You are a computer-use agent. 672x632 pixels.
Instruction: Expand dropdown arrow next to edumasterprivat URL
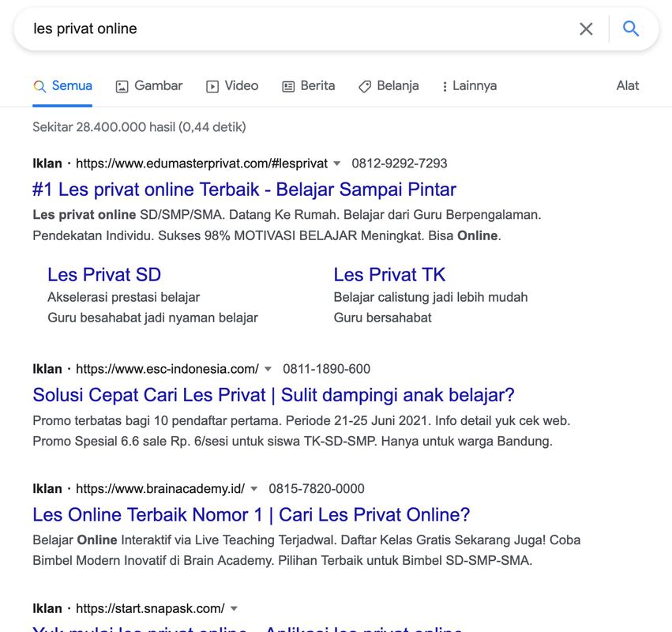(337, 164)
